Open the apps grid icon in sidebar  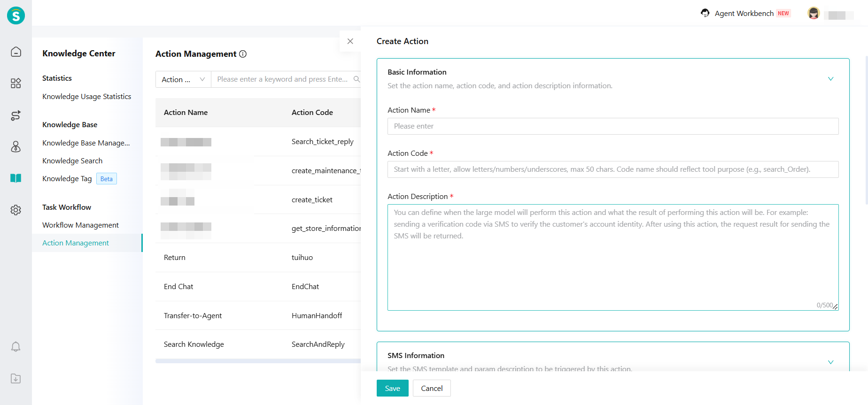tap(16, 84)
